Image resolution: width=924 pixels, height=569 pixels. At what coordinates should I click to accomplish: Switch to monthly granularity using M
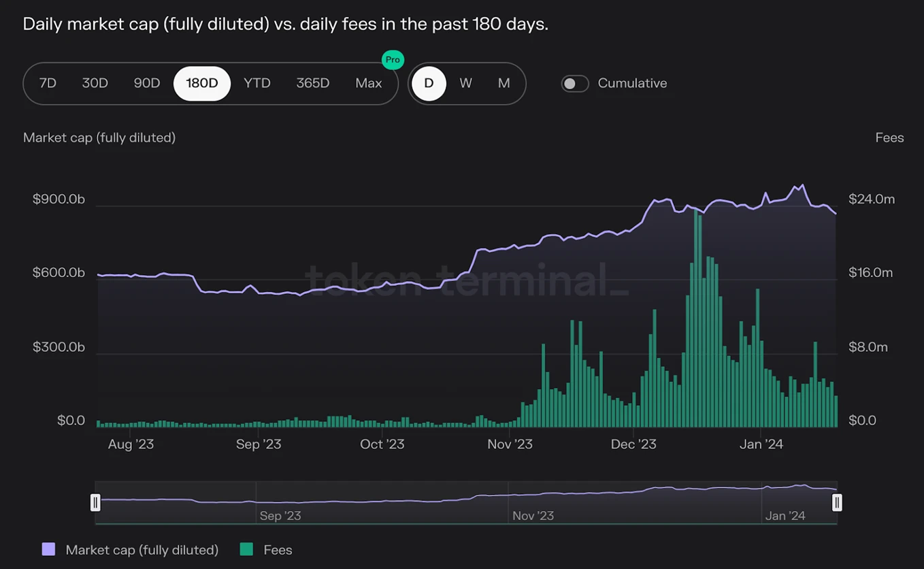(504, 82)
